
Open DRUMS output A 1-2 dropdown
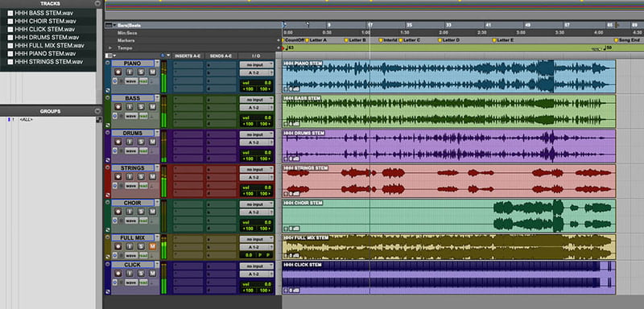(257, 142)
